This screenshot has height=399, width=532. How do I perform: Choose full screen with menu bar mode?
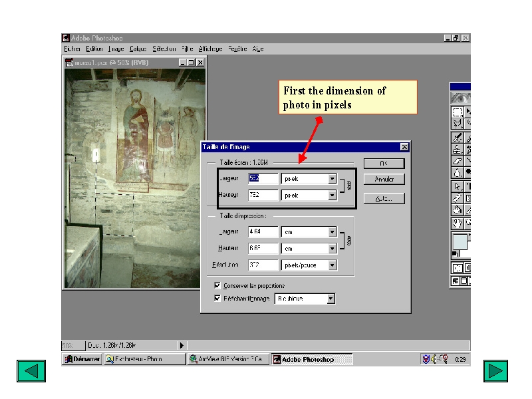[464, 281]
